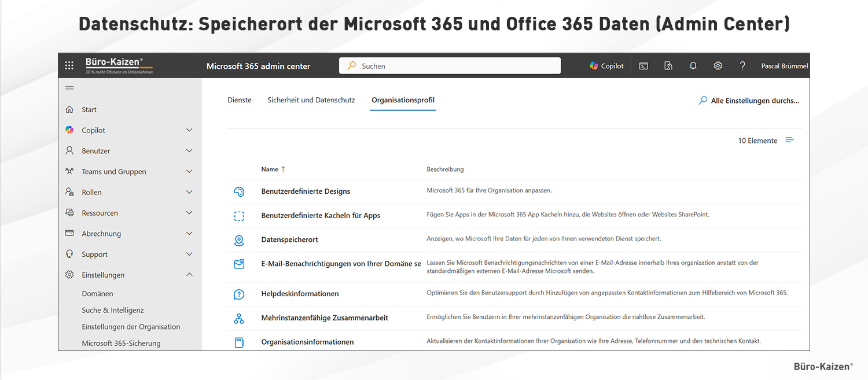Click the Benutzer person icon
Image resolution: width=868 pixels, height=380 pixels.
tap(69, 151)
